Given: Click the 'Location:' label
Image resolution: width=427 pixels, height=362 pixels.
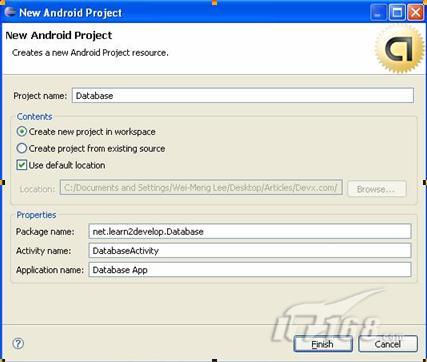Looking at the screenshot, I should pos(37,189).
